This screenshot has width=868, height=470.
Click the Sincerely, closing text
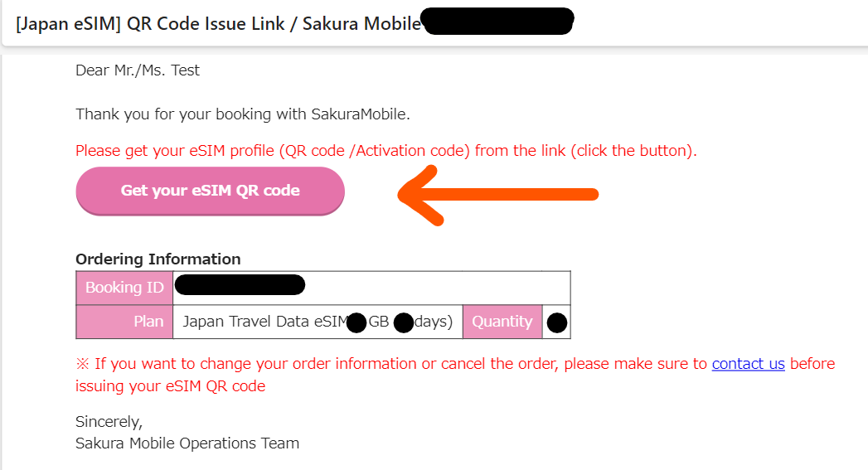coord(109,422)
